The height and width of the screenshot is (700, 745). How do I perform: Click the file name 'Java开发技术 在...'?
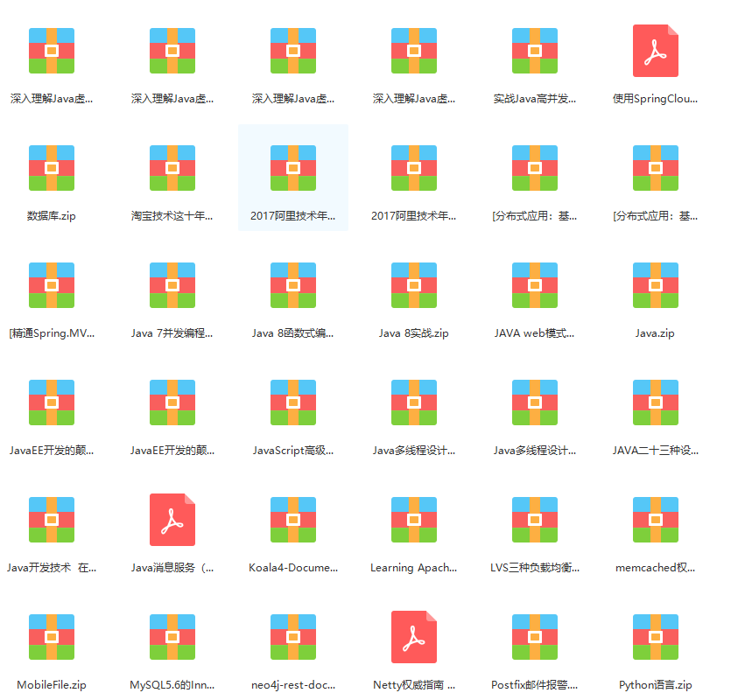click(x=52, y=568)
